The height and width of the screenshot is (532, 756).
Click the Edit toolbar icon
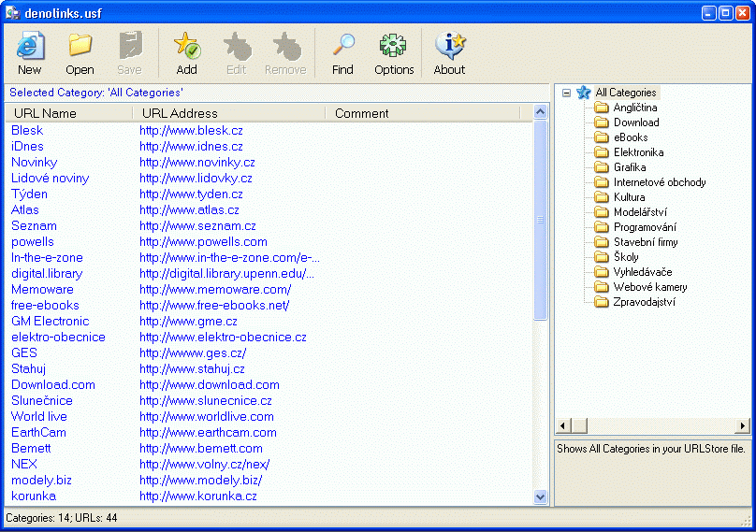(238, 47)
